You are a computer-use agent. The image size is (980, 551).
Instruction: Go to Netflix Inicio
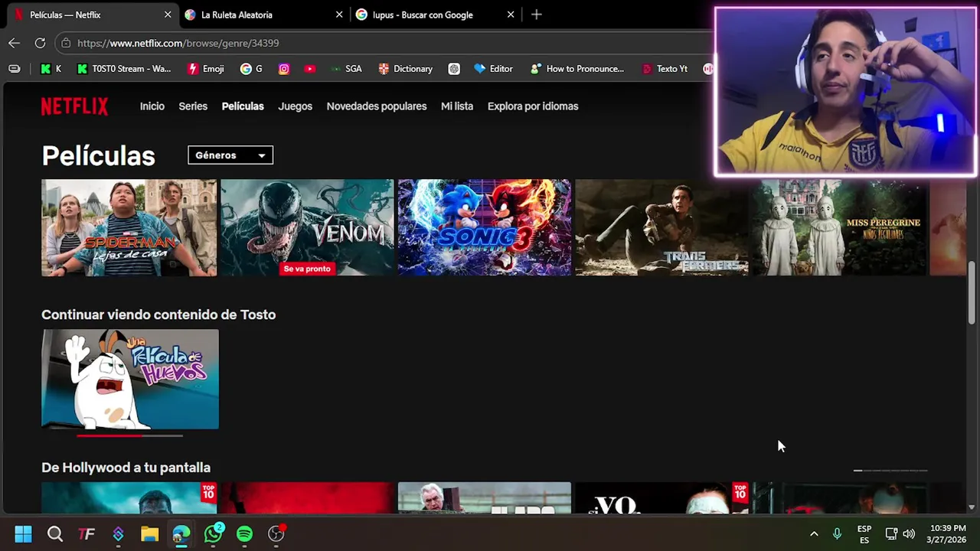click(x=152, y=106)
